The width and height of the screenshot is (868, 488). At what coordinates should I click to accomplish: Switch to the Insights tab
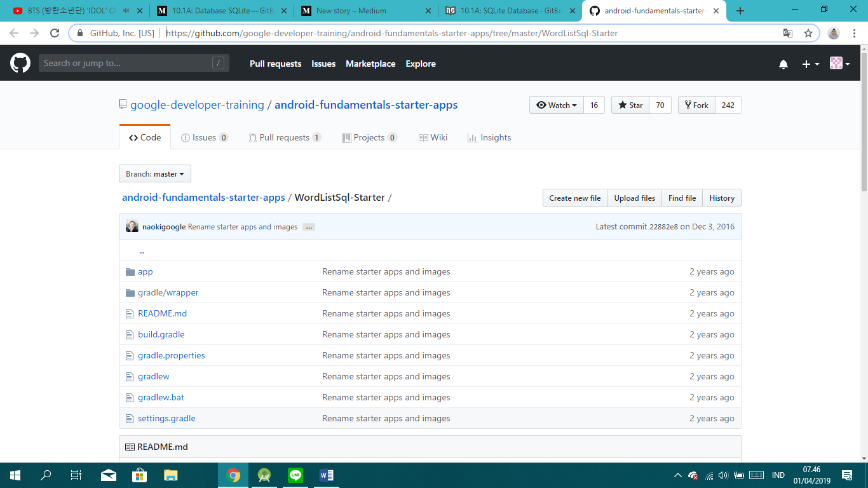click(x=489, y=137)
